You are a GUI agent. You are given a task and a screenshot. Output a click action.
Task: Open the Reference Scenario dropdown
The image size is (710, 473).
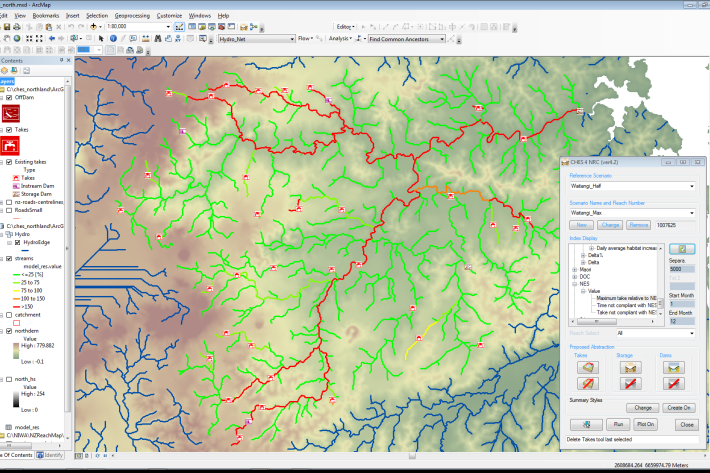point(691,185)
